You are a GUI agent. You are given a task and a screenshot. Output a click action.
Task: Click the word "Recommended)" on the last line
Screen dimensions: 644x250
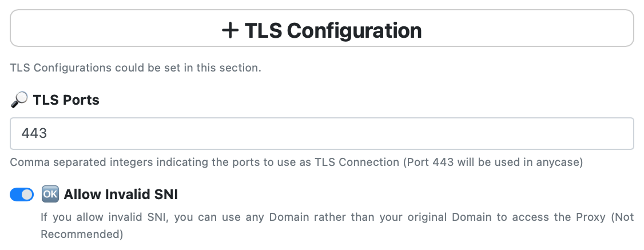(x=82, y=235)
